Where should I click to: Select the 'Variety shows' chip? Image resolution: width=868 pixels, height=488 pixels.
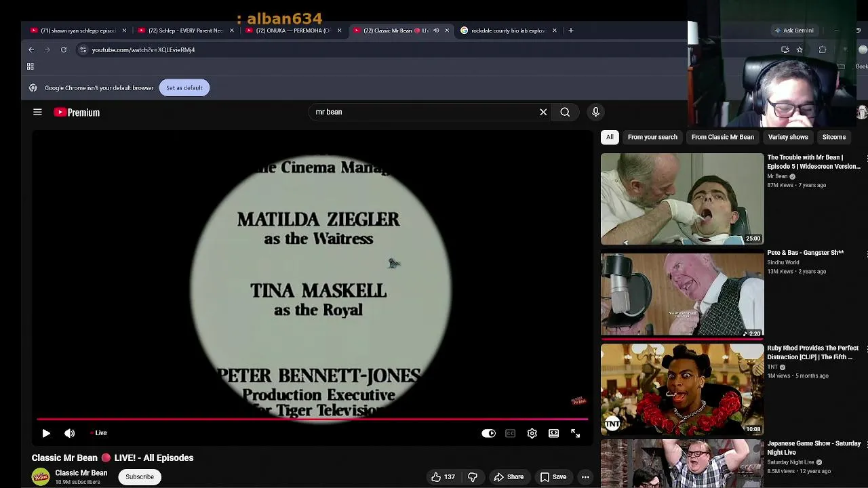click(788, 138)
